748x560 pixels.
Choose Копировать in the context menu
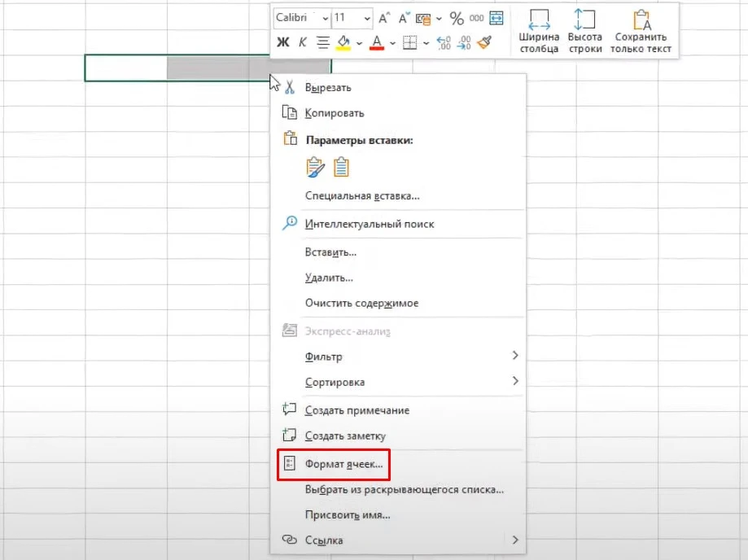point(334,113)
